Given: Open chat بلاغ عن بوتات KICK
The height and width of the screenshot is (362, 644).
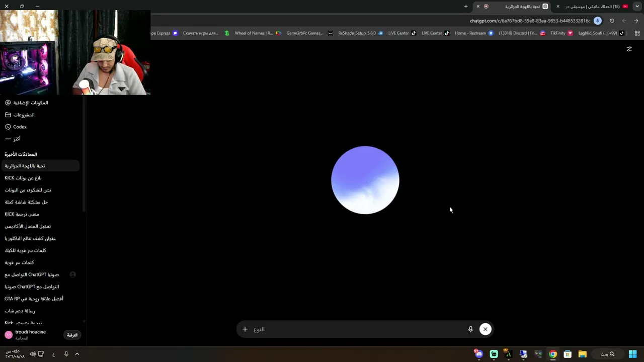Looking at the screenshot, I should [x=40, y=178].
